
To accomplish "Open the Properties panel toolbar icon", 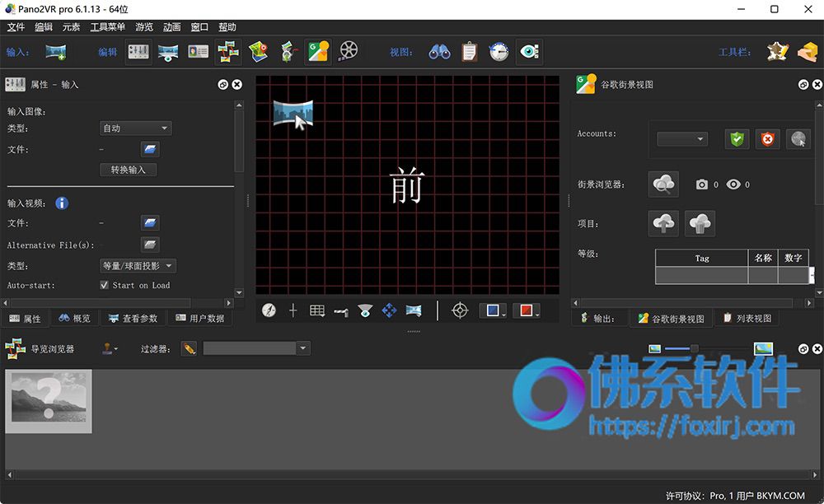I will (138, 52).
